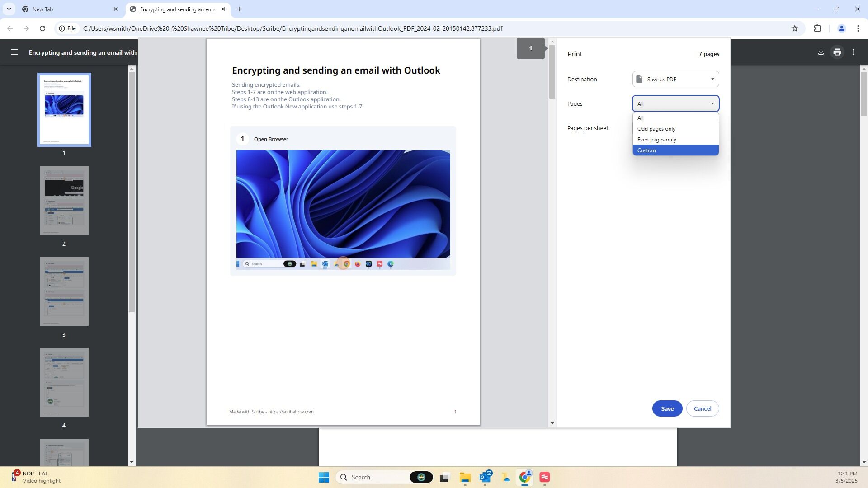This screenshot has height=488, width=868.
Task: Open File Explorer from the taskbar
Action: point(465,477)
